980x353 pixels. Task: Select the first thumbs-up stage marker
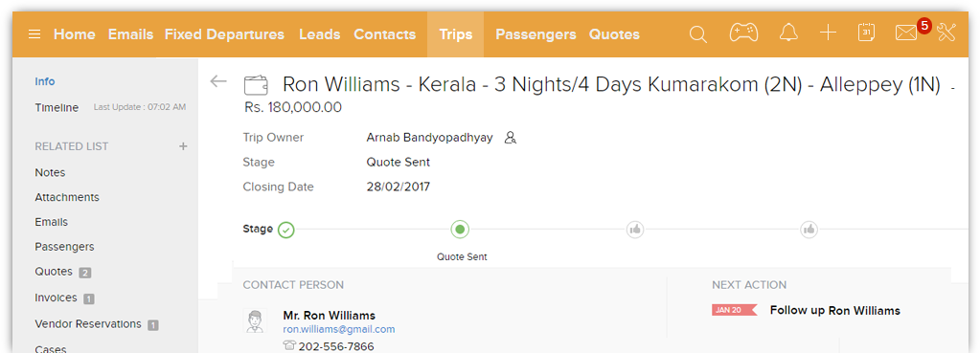click(635, 231)
